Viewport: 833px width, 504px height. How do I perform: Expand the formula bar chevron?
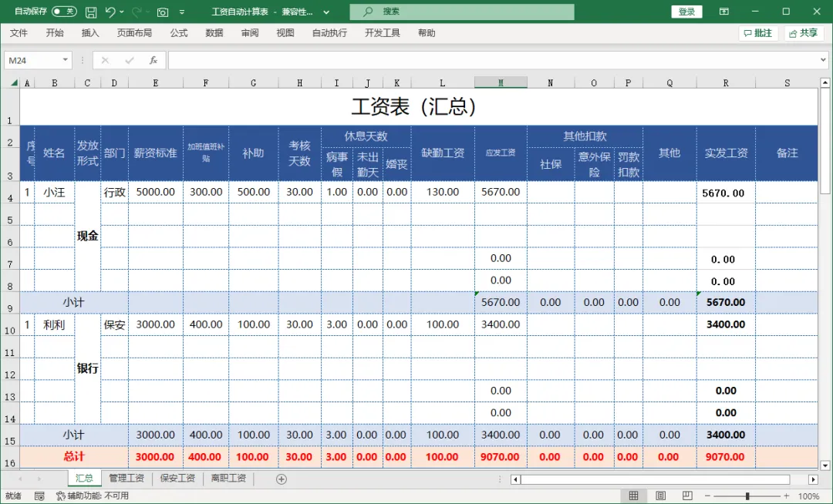click(823, 60)
